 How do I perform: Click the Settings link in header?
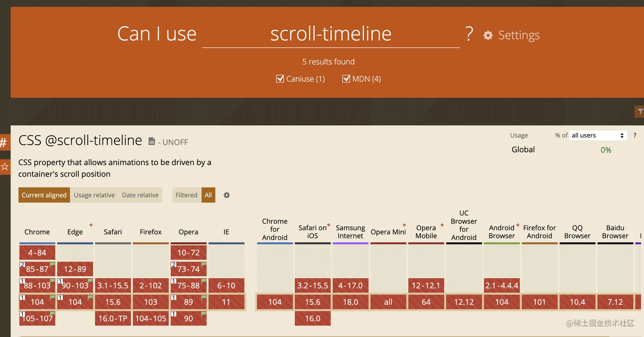pyautogui.click(x=519, y=35)
